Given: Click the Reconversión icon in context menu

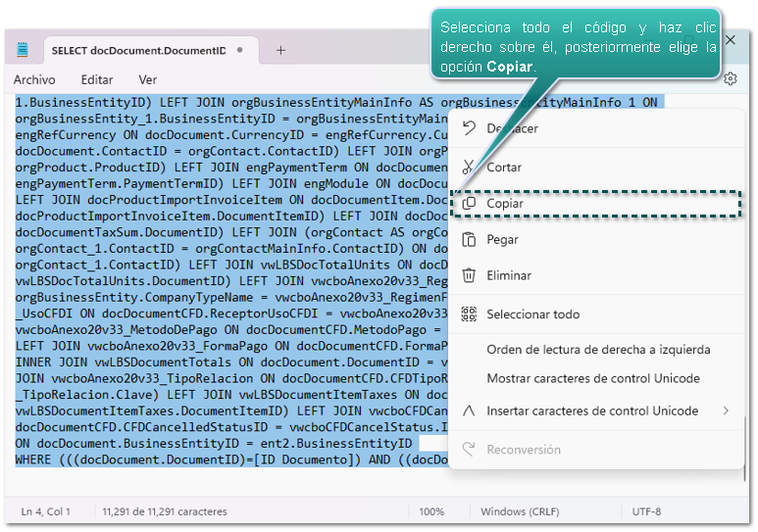Looking at the screenshot, I should (469, 450).
